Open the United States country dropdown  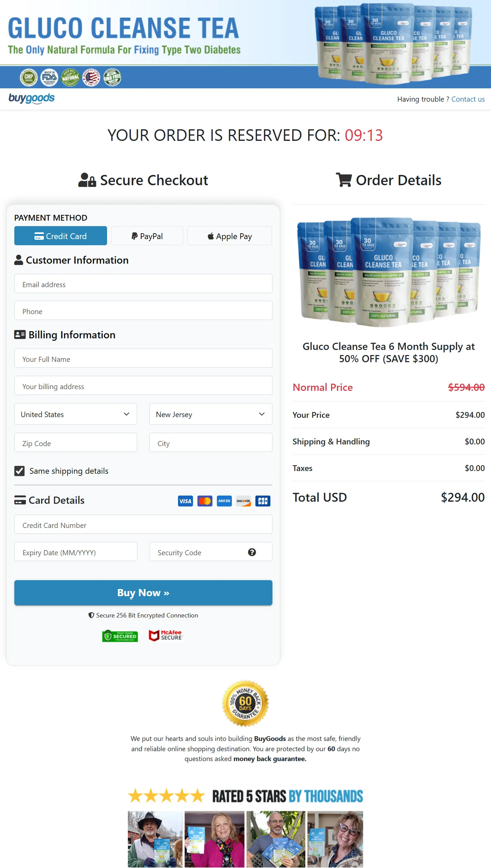click(75, 414)
